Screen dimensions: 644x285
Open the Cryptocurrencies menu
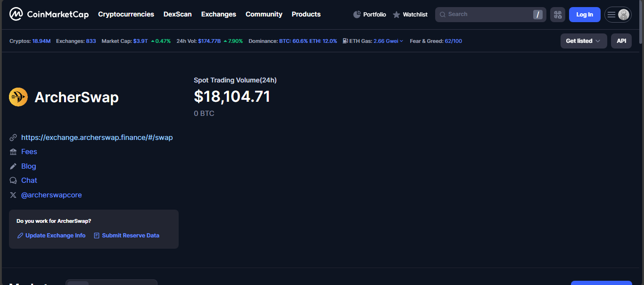click(x=126, y=14)
